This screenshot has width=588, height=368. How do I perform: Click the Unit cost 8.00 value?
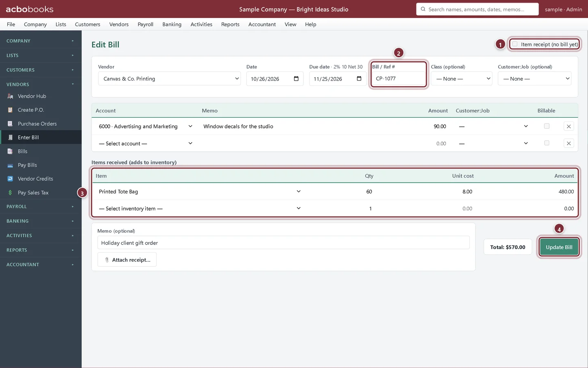click(x=467, y=191)
